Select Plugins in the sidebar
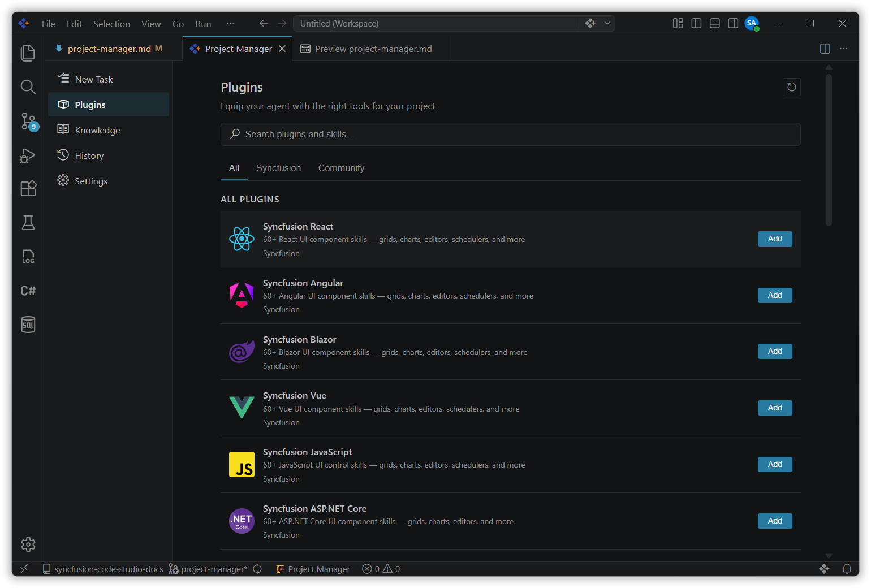Viewport: 871px width, 588px height. click(109, 105)
